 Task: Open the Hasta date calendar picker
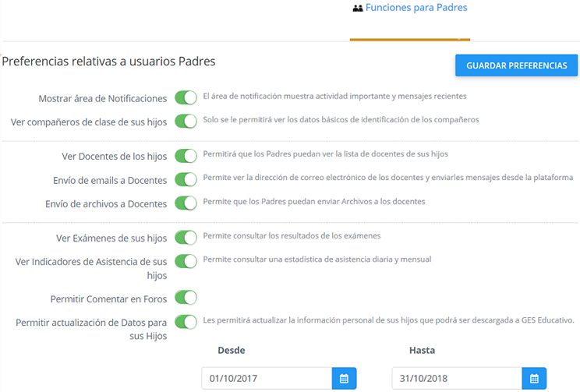[x=534, y=379]
